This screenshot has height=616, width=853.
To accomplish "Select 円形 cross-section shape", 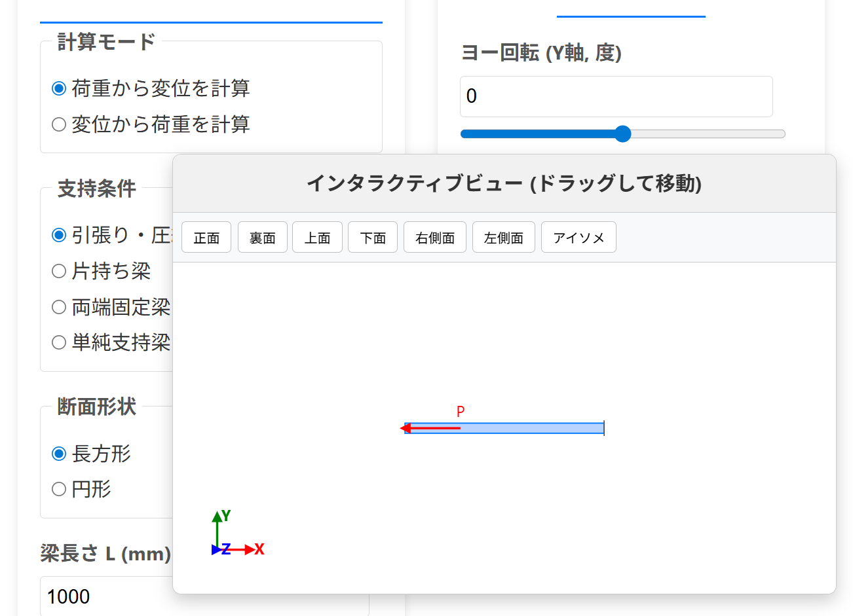I will point(59,489).
